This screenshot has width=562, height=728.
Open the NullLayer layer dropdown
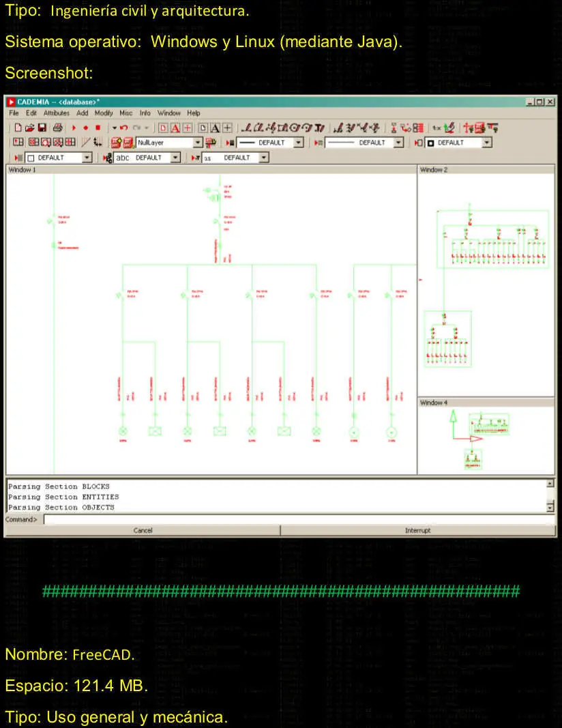tap(198, 143)
